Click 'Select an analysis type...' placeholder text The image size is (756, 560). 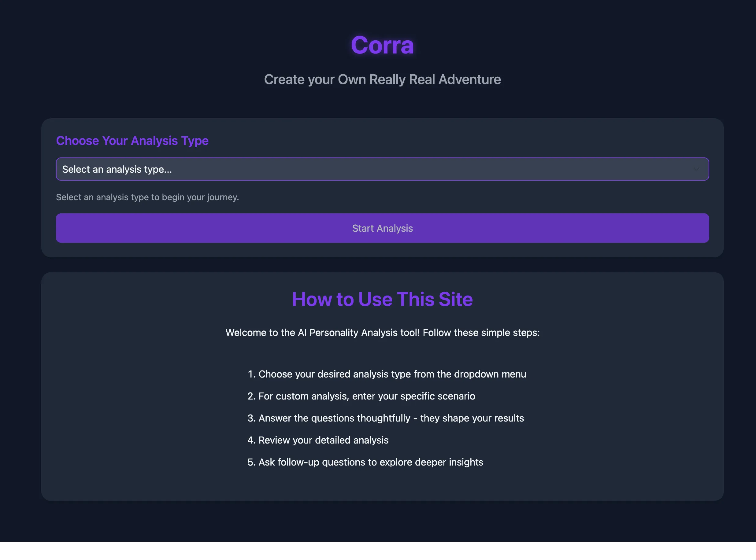(117, 169)
